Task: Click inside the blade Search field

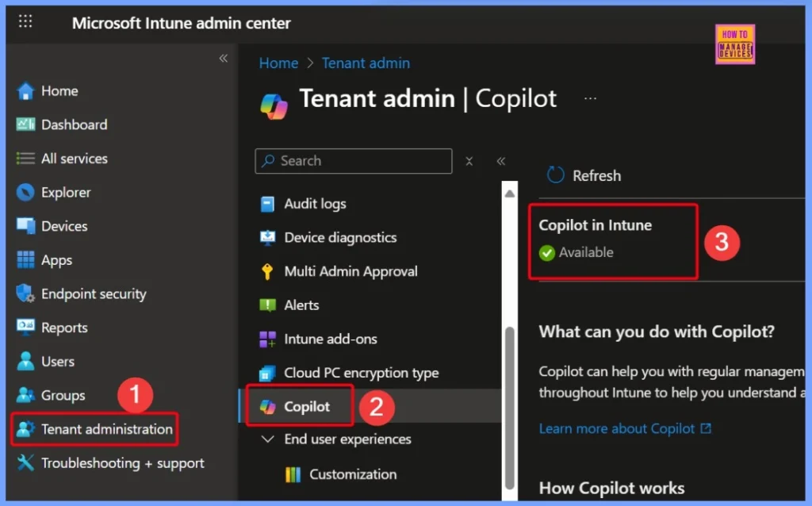Action: pos(353,161)
